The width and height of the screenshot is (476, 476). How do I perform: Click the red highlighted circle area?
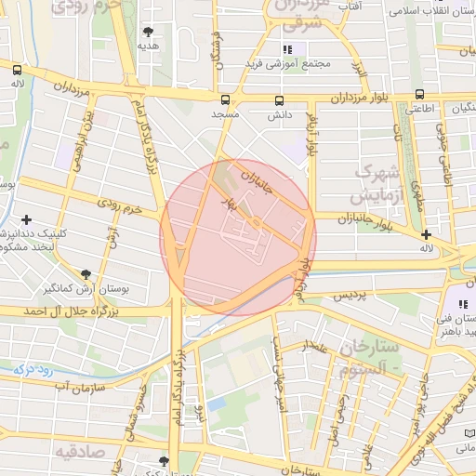(238, 238)
